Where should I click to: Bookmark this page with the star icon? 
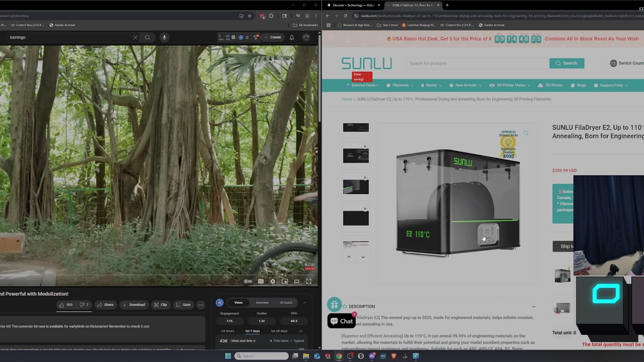tap(249, 16)
